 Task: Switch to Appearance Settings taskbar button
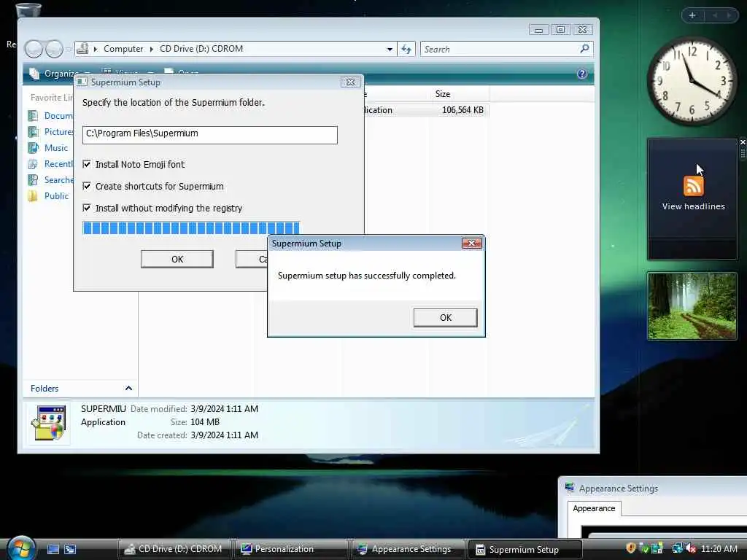[409, 549]
